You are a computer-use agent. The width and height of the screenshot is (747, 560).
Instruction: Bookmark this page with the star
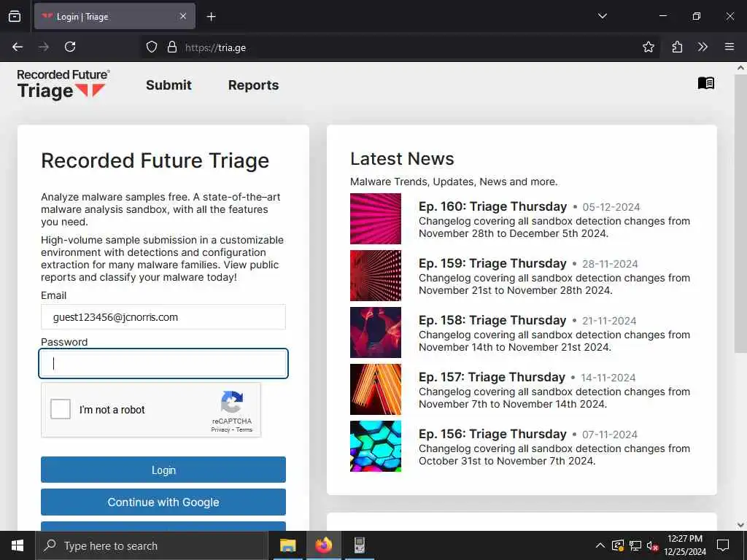coord(648,47)
